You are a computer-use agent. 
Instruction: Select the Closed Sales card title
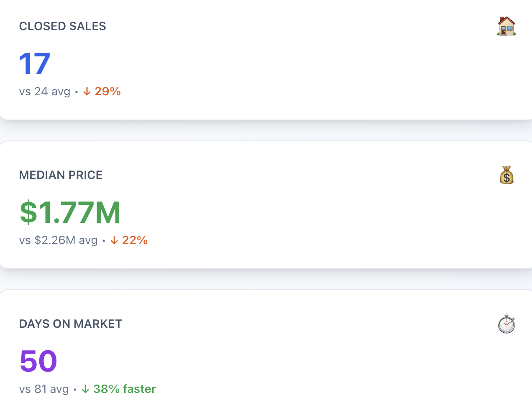63,26
